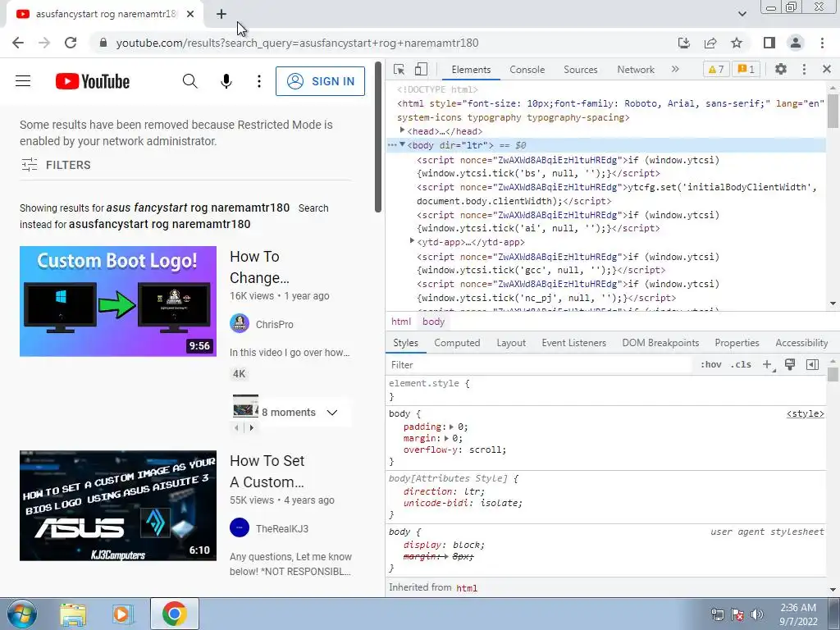The width and height of the screenshot is (840, 630).
Task: Click the YouTube search magnifier icon
Action: (x=189, y=81)
